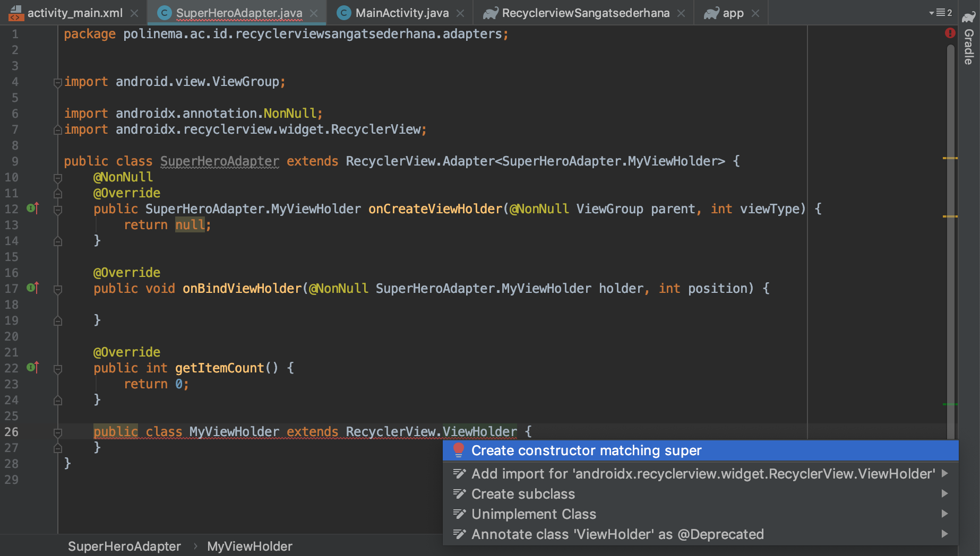This screenshot has width=980, height=556.
Task: Collapse getItemCount method fold on line 22
Action: pyautogui.click(x=57, y=369)
